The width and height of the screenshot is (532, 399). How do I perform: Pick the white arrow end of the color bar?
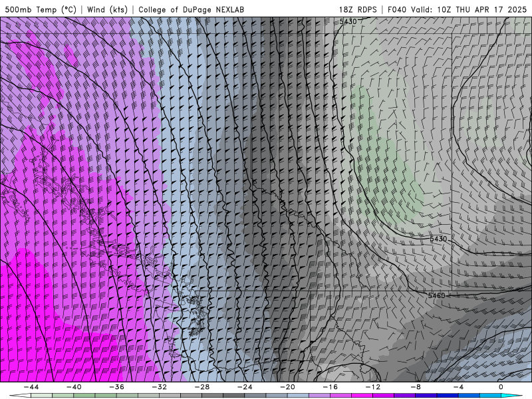tap(20, 396)
